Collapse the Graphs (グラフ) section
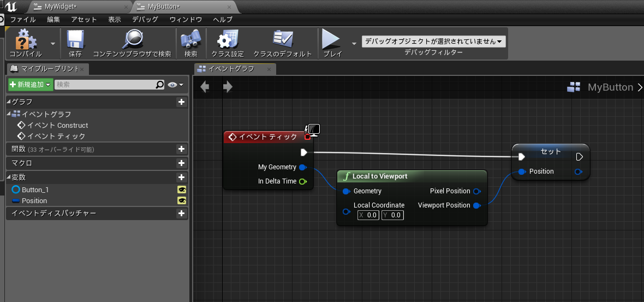The height and width of the screenshot is (302, 644). [9, 102]
